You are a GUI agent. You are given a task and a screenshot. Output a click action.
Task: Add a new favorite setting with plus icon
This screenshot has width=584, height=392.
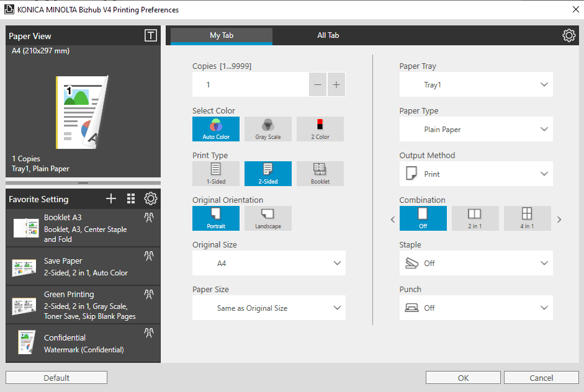(x=111, y=199)
